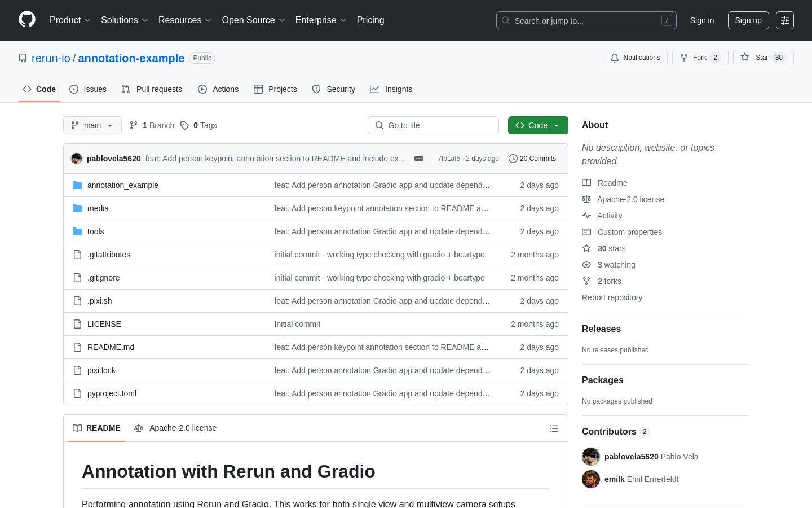Open the .gitattributes file
Image resolution: width=812 pixels, height=508 pixels.
click(x=109, y=255)
